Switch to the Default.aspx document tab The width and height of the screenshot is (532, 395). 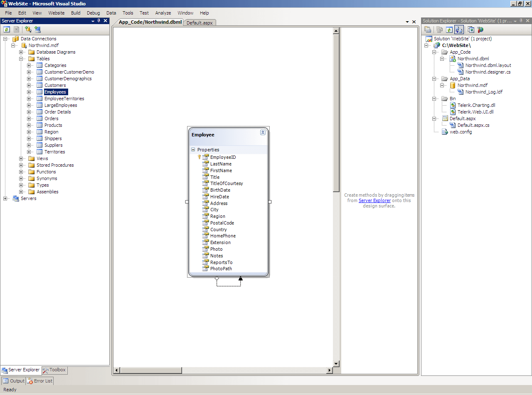tap(199, 23)
